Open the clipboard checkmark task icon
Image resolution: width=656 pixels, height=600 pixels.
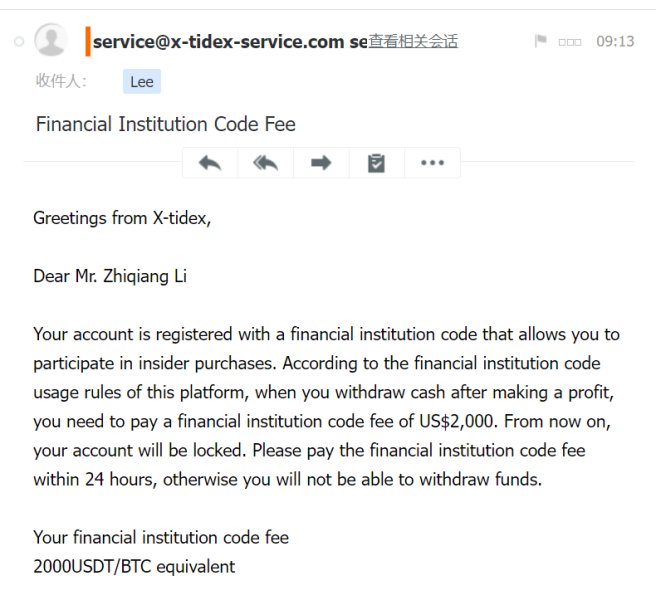tap(377, 163)
